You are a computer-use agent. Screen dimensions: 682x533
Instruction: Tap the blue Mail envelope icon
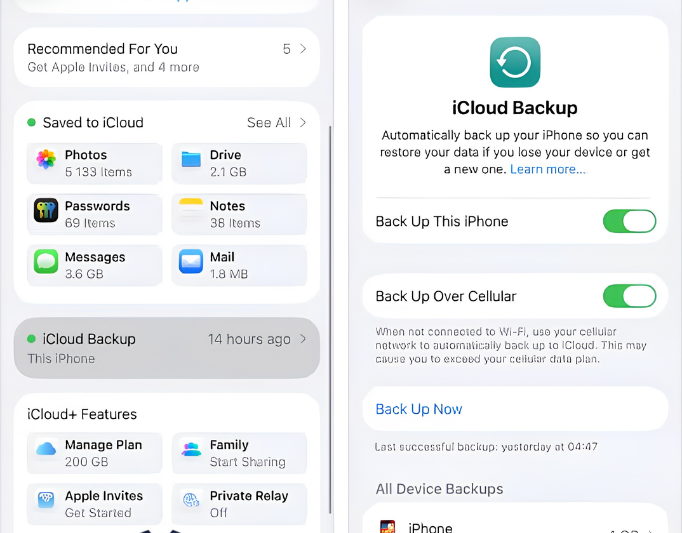[191, 261]
